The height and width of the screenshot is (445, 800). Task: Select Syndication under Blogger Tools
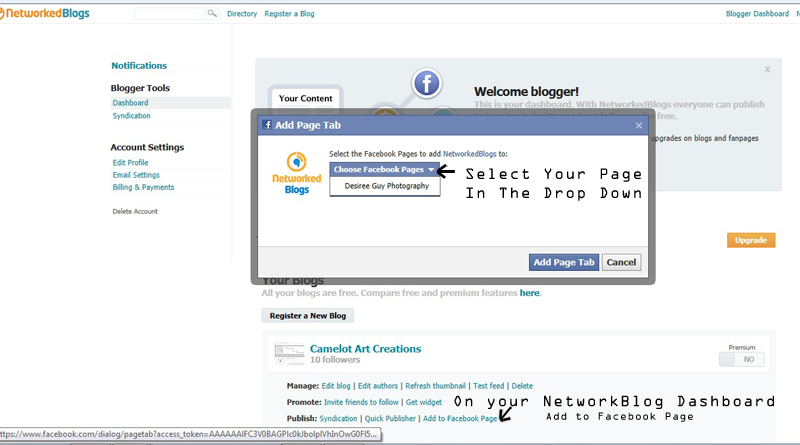click(x=132, y=116)
